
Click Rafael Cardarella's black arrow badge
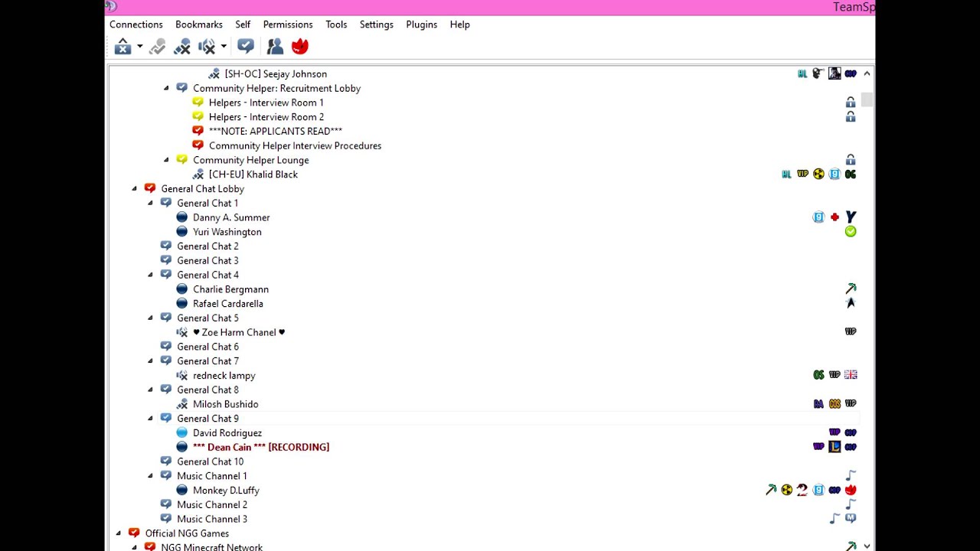(851, 304)
